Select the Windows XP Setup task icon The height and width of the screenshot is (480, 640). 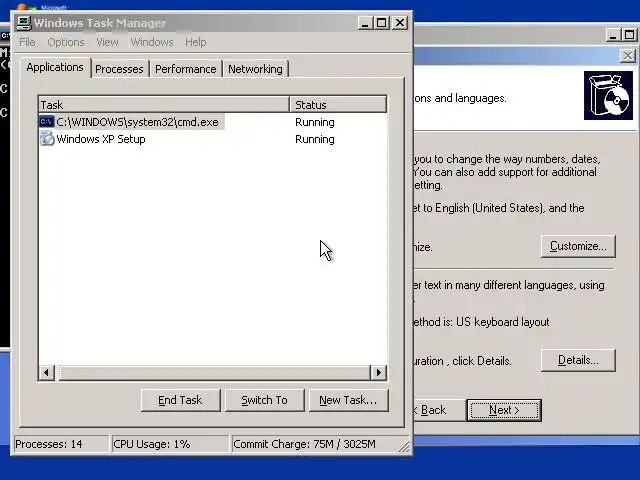[x=47, y=139]
